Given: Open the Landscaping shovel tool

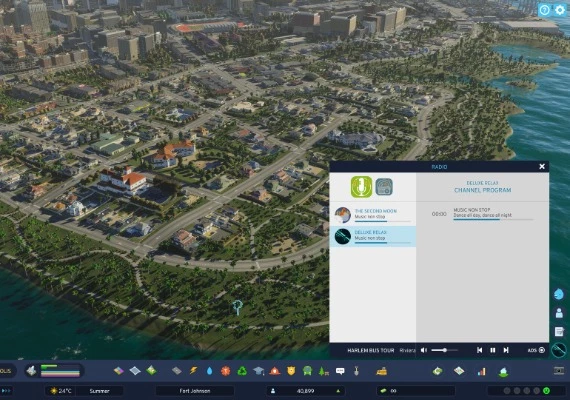Looking at the screenshot, I should (x=356, y=371).
